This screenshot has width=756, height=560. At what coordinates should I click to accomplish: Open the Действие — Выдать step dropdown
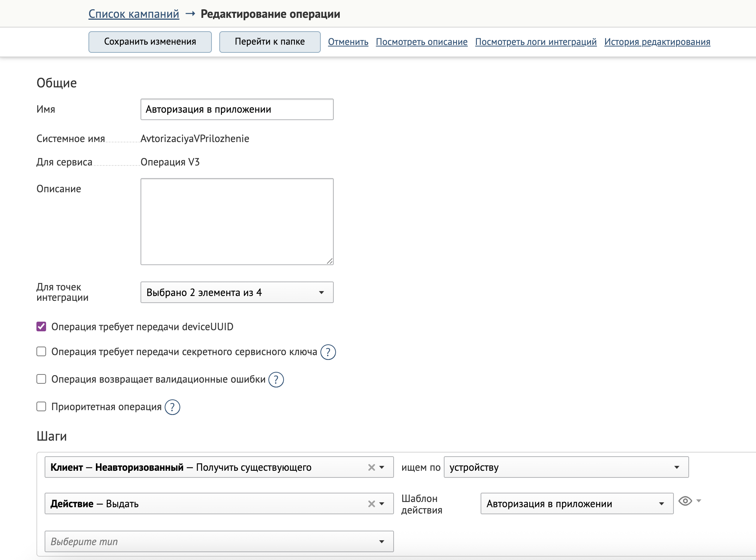click(219, 503)
